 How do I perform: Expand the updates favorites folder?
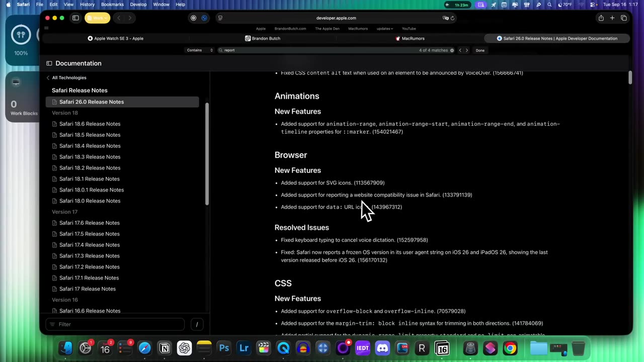(385, 29)
